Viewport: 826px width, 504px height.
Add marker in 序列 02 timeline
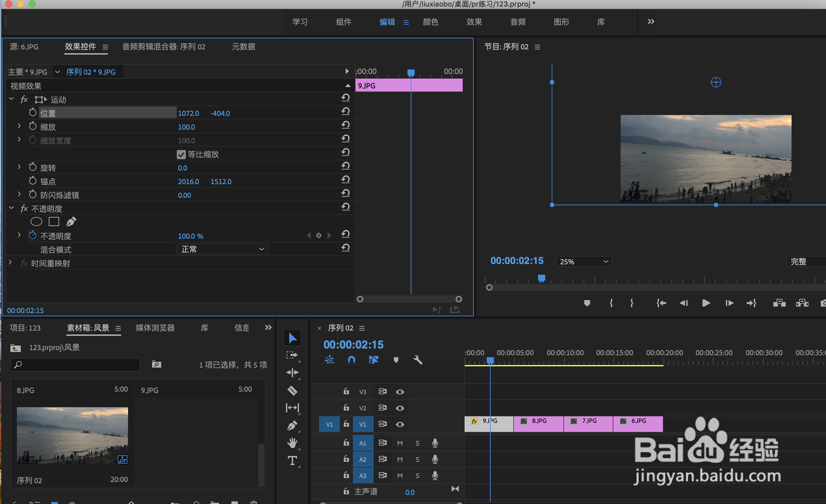[396, 360]
